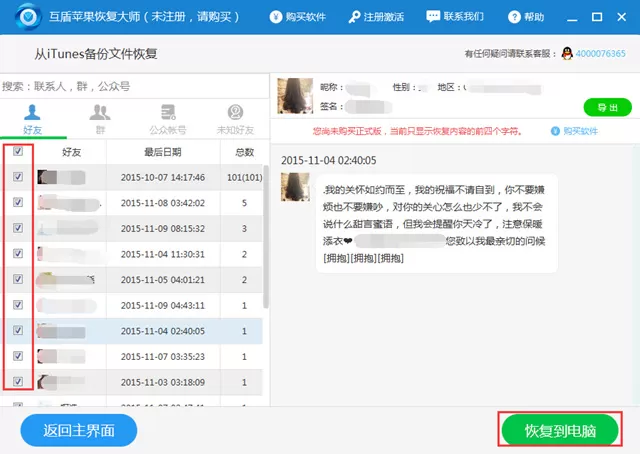Viewport: 640px width, 454px height.
Task: Click 返回主界面 button
Action: (79, 430)
